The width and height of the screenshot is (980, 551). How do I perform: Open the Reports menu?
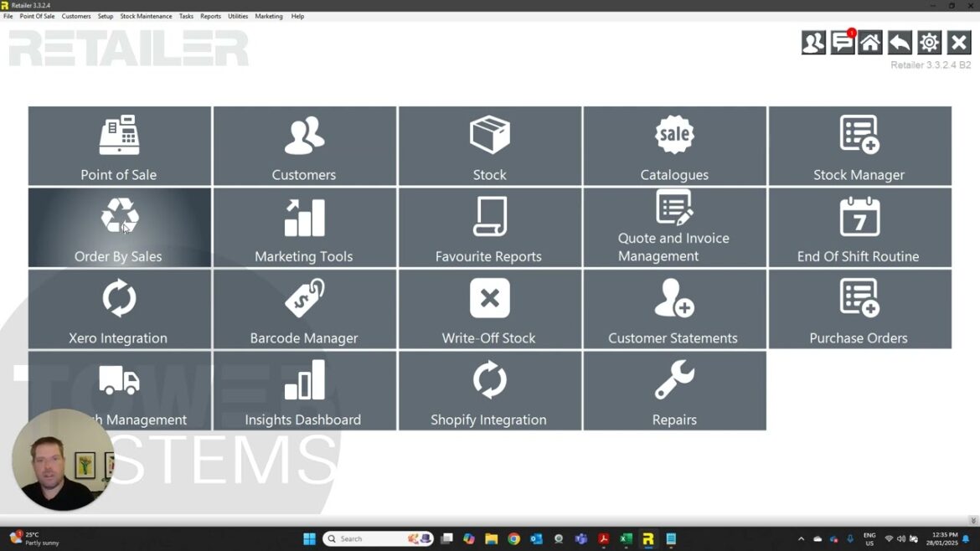click(210, 15)
